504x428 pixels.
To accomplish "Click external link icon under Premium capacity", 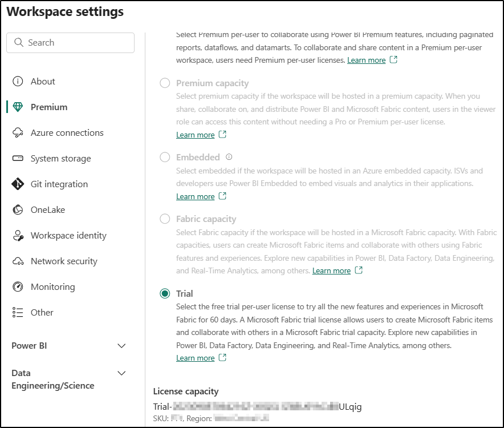I will pyautogui.click(x=222, y=134).
